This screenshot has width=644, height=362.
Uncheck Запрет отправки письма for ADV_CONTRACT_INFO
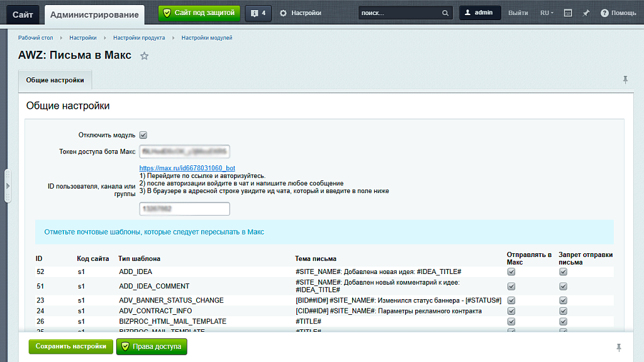pyautogui.click(x=563, y=311)
